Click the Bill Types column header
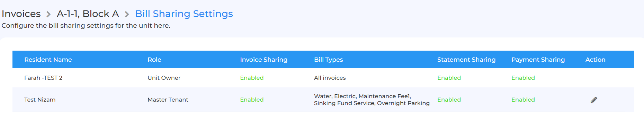The width and height of the screenshot is (644, 129). click(x=329, y=60)
